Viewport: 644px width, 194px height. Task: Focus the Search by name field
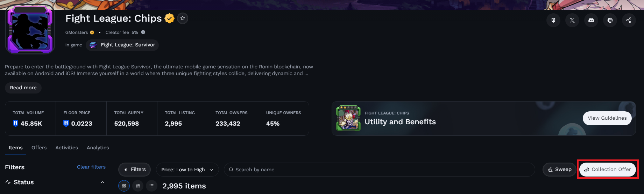[380, 170]
